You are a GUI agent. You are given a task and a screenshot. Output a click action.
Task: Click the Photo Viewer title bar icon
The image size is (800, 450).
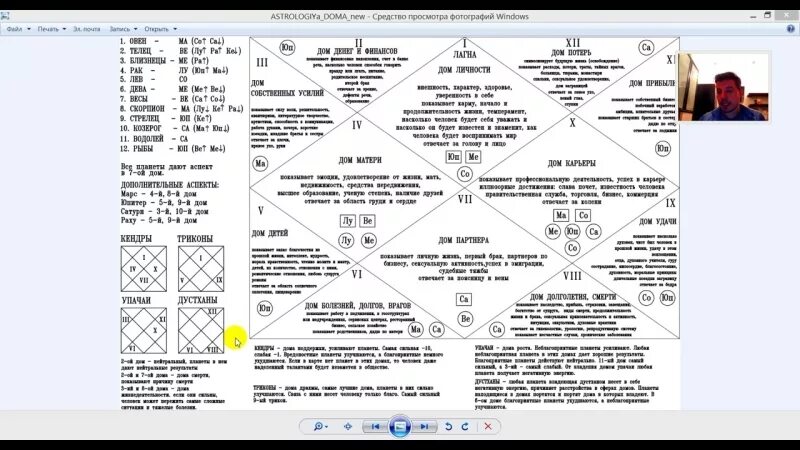(x=6, y=16)
